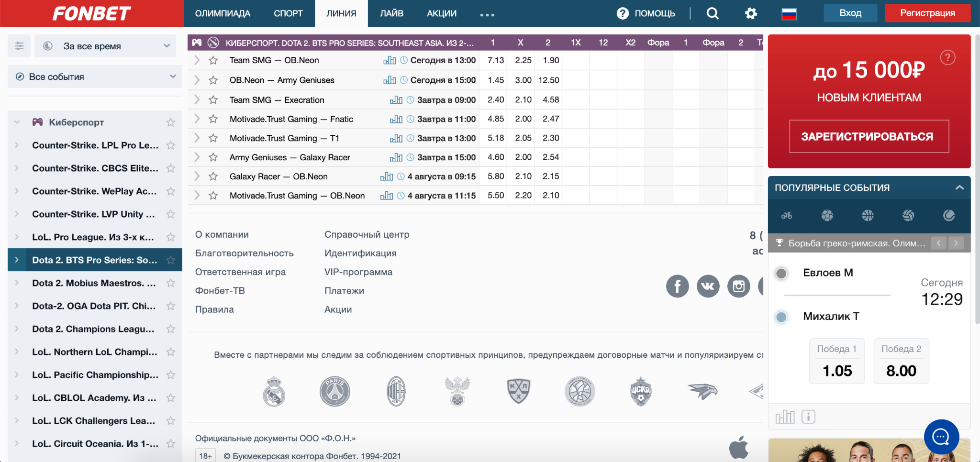Viewport: 980px width, 462px height.
Task: Expand Dota 2. Champions League entry
Action: (17, 329)
